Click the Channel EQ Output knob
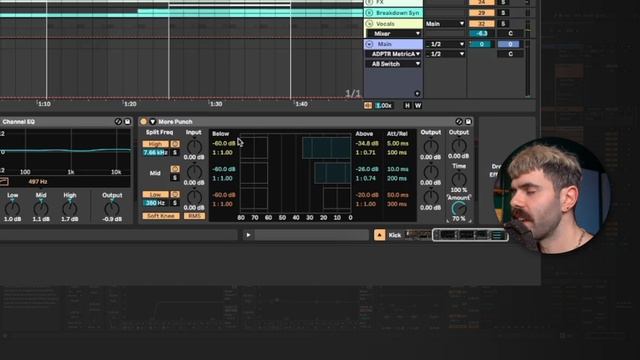Viewport: 640px width, 360px height. (x=111, y=208)
